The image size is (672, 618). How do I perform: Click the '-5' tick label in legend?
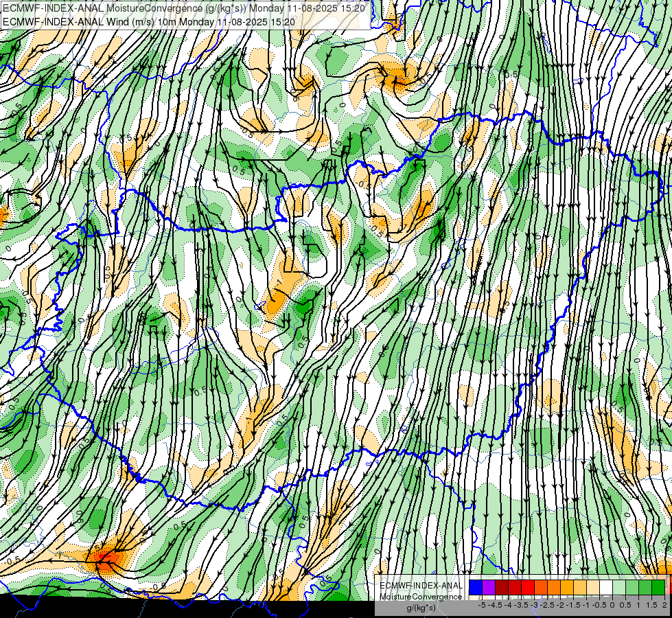point(482,605)
